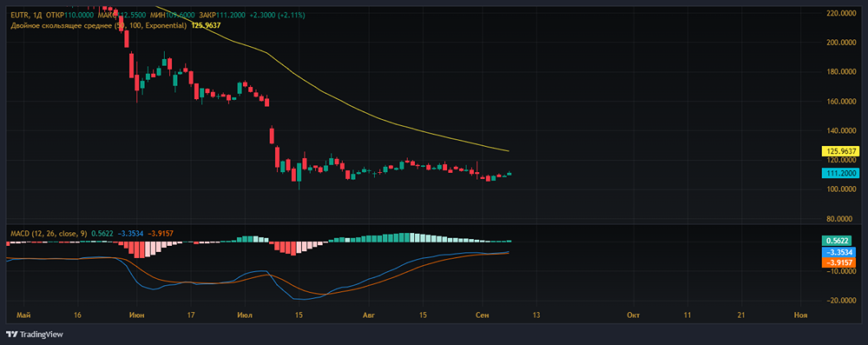Click the 0.5622 histogram value in MACD legend
The height and width of the screenshot is (345, 868).
click(x=102, y=234)
